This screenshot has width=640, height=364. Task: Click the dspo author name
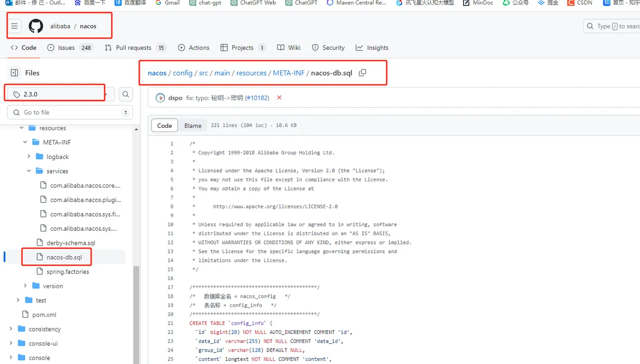176,98
